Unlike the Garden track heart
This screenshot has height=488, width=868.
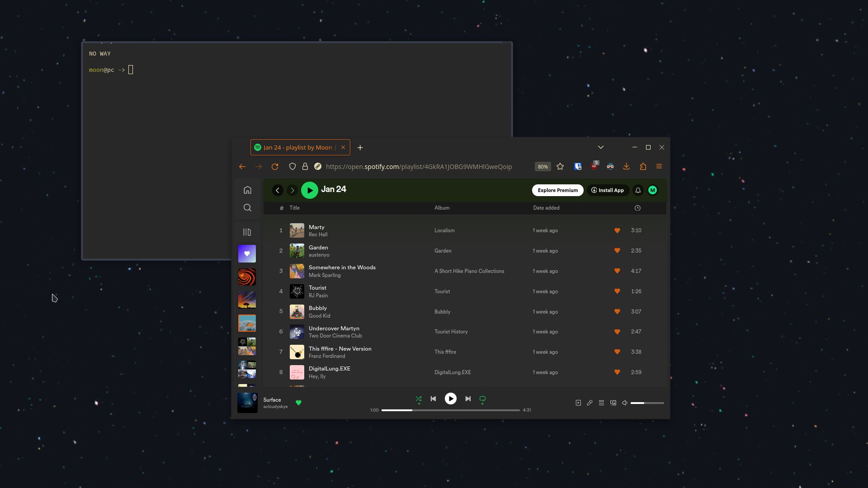click(617, 251)
